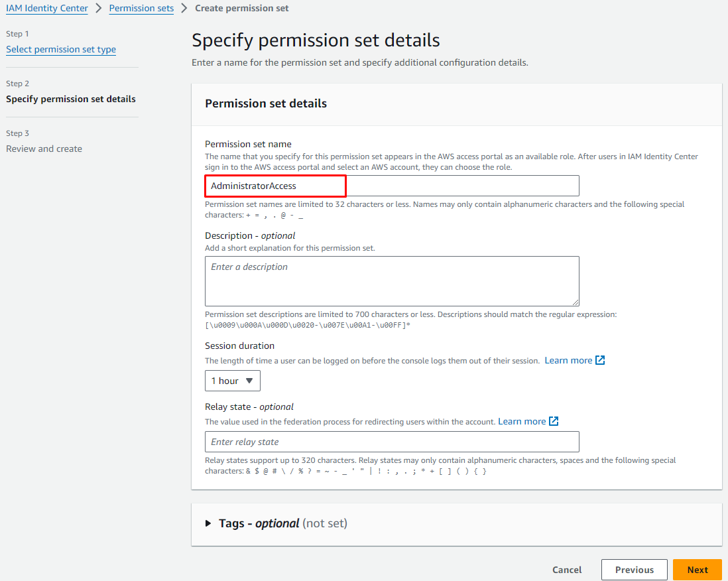Open Learn more link for Session duration
Image resolution: width=728 pixels, height=581 pixels.
568,361
